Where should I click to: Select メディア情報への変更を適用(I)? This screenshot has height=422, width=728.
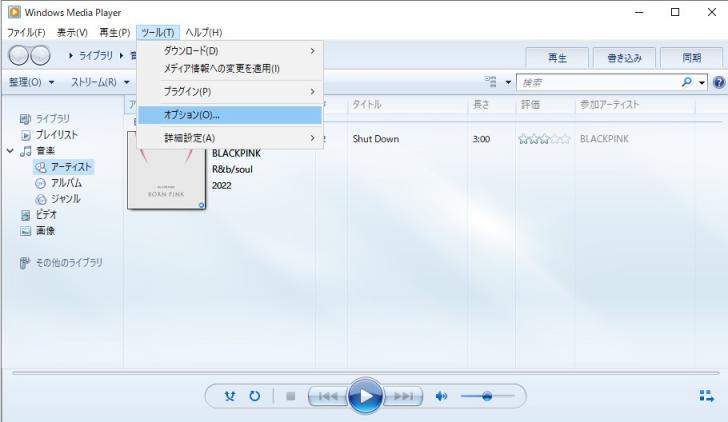tap(230, 69)
